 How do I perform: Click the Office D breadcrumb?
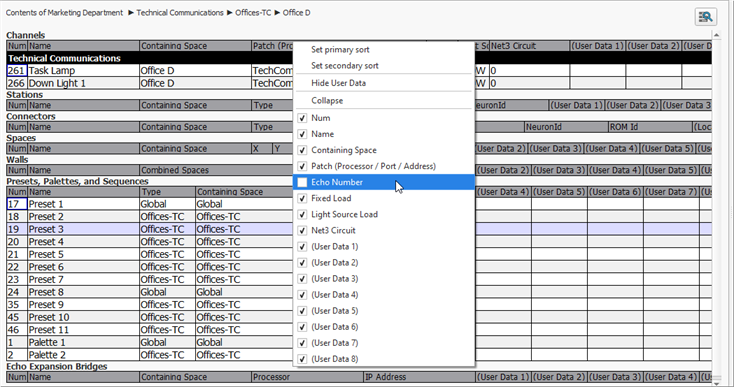point(296,13)
